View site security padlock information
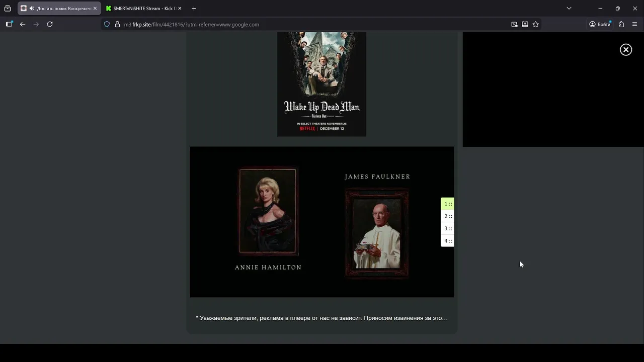This screenshot has width=644, height=362. coord(117,24)
